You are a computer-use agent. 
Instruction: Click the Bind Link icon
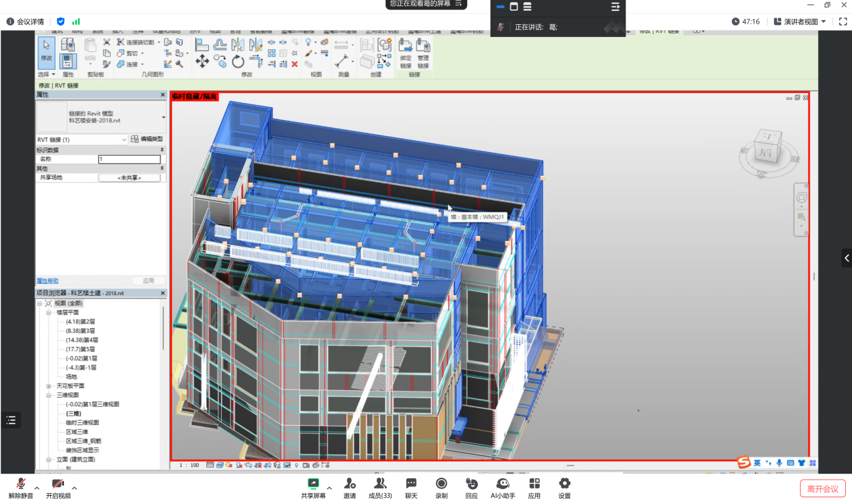click(405, 53)
